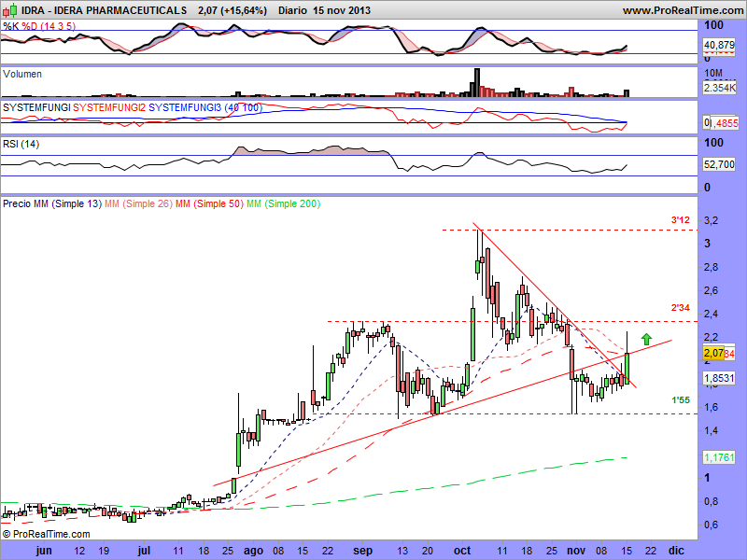This screenshot has width=747, height=560.
Task: Click the dic month on time axis
Action: click(x=675, y=551)
